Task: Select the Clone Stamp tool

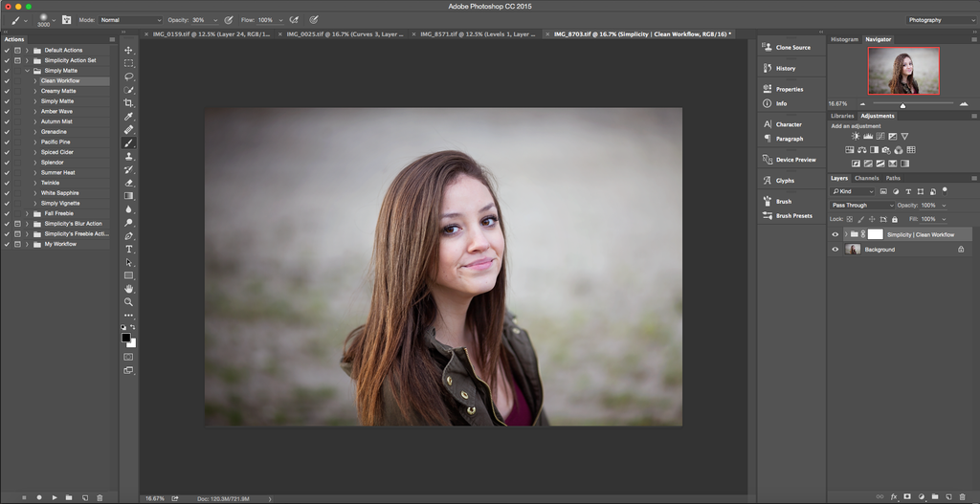Action: coord(129,156)
